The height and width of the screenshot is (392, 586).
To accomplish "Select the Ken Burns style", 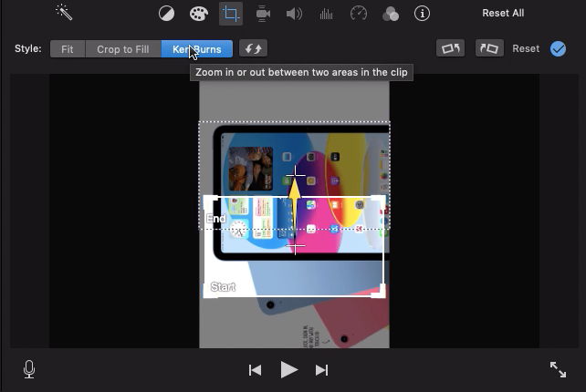I will point(196,49).
